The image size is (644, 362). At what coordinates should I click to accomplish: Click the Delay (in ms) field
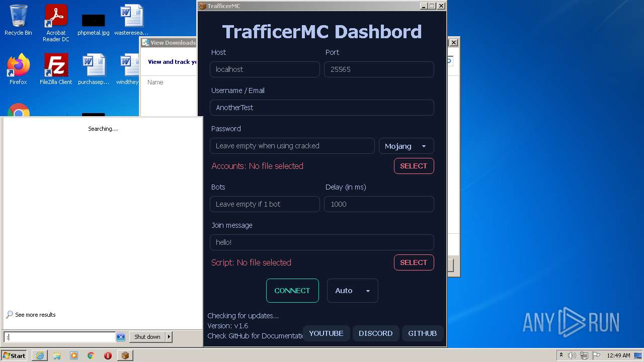[379, 204]
